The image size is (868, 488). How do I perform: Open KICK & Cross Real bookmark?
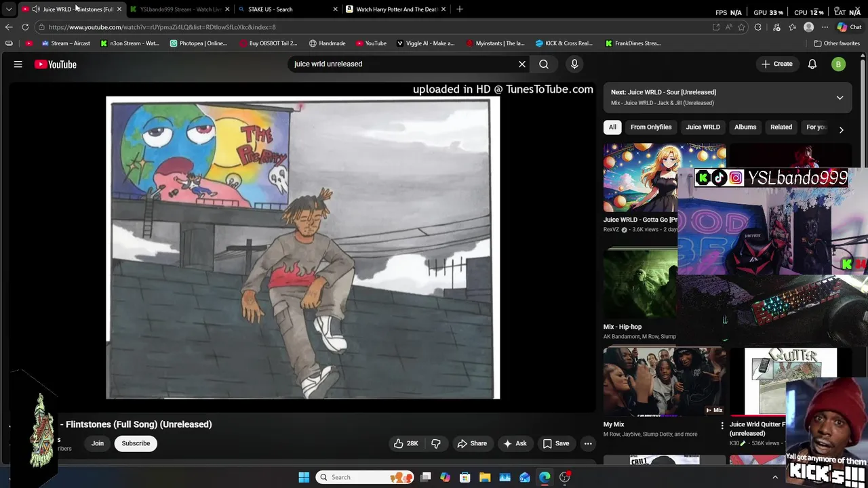(564, 43)
